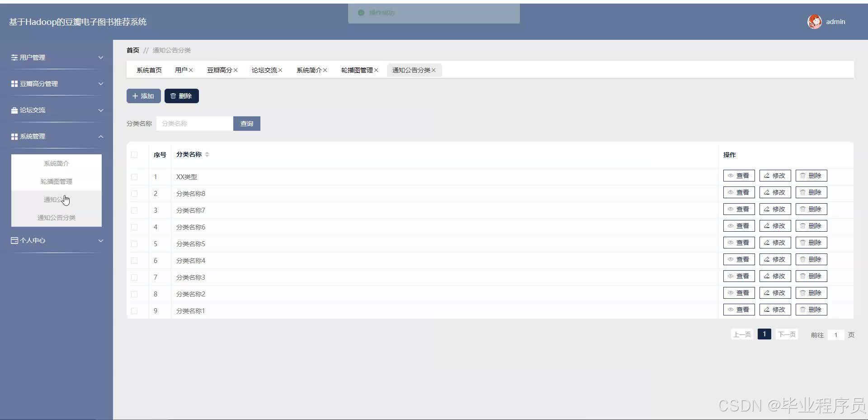Click the dark 删除 batch button
The width and height of the screenshot is (868, 420).
(x=181, y=96)
